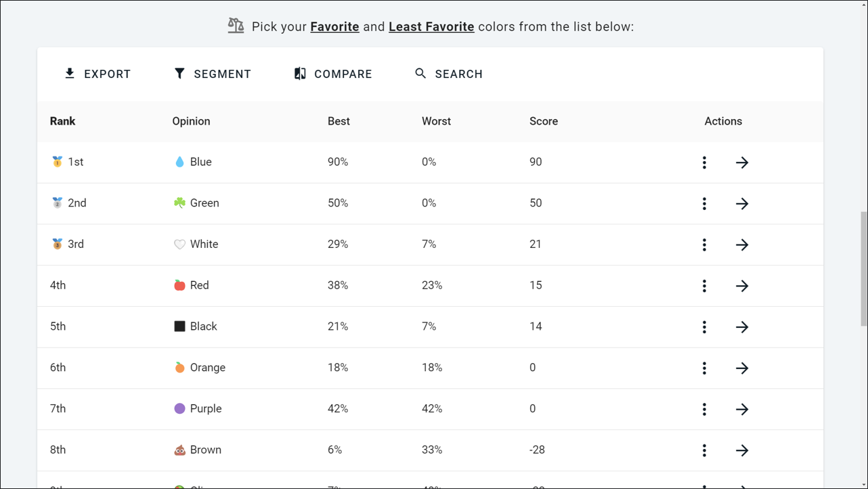Click the Compare icon button

[300, 73]
